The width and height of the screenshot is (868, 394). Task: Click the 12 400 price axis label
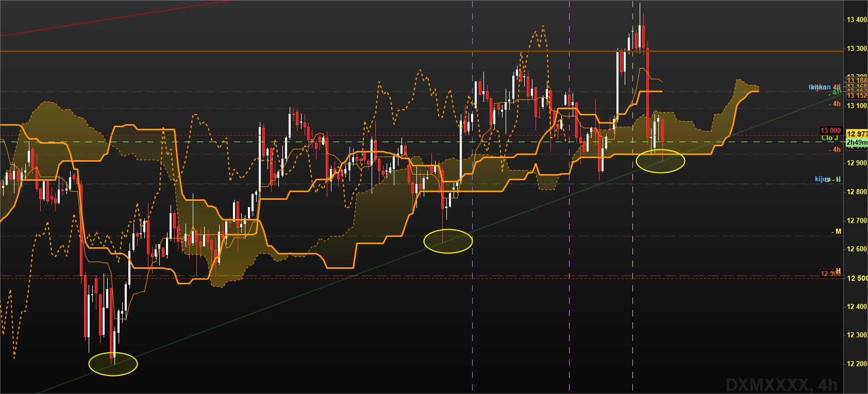coord(857,307)
